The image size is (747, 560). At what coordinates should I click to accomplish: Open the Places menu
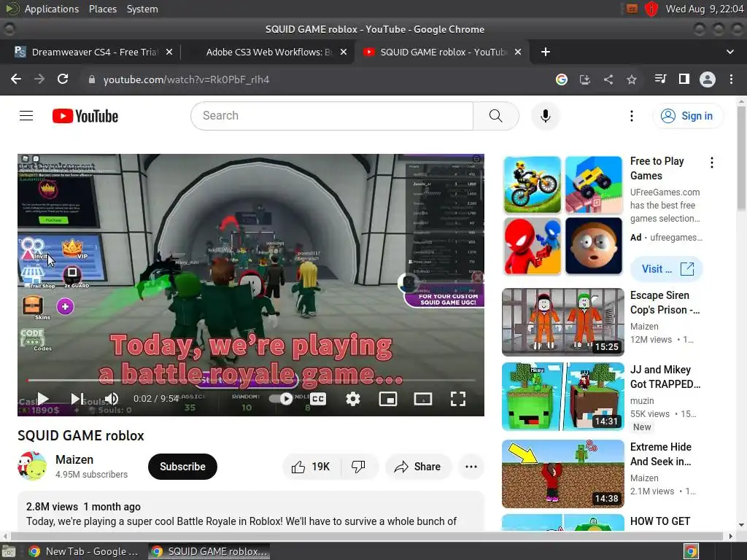click(102, 9)
